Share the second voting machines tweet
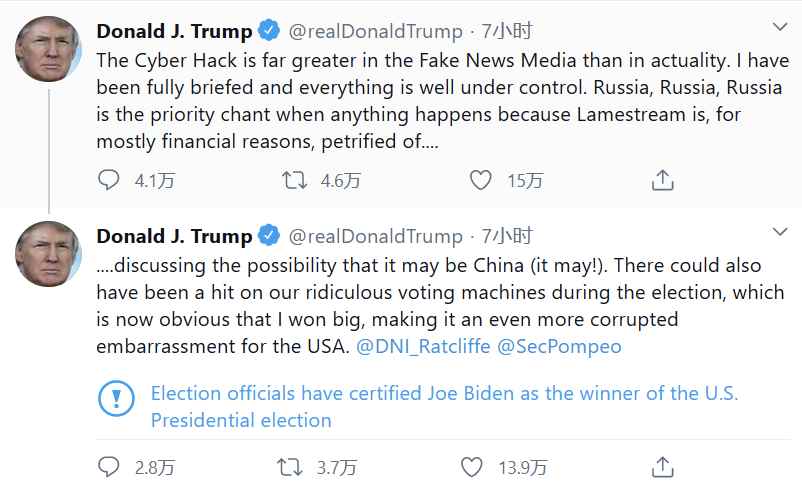The image size is (802, 484). coord(661,467)
